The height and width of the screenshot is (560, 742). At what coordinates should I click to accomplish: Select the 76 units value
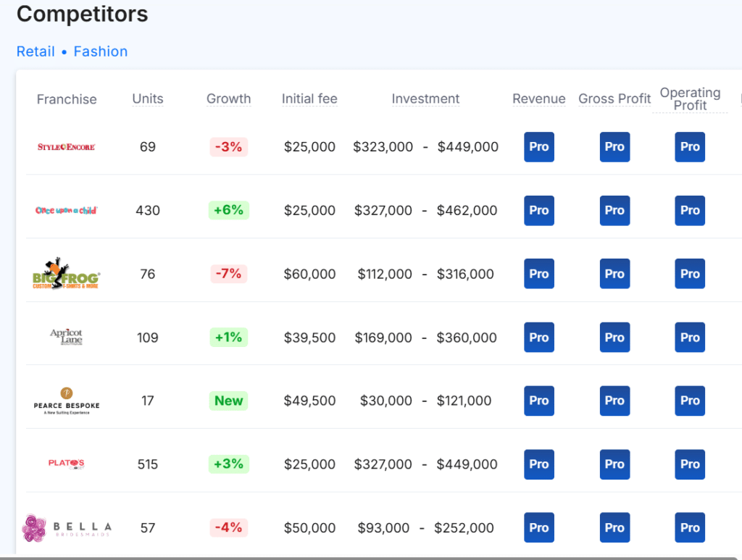148,274
